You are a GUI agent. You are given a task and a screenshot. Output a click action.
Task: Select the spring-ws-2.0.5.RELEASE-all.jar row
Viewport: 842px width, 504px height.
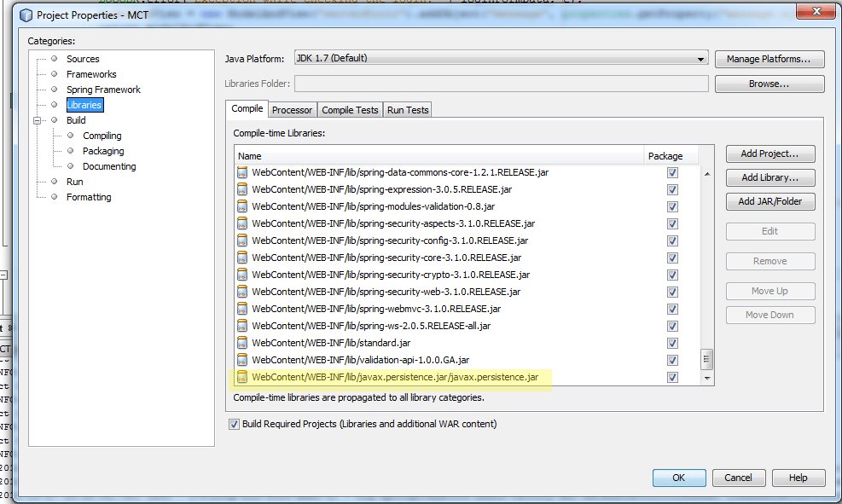pos(467,326)
